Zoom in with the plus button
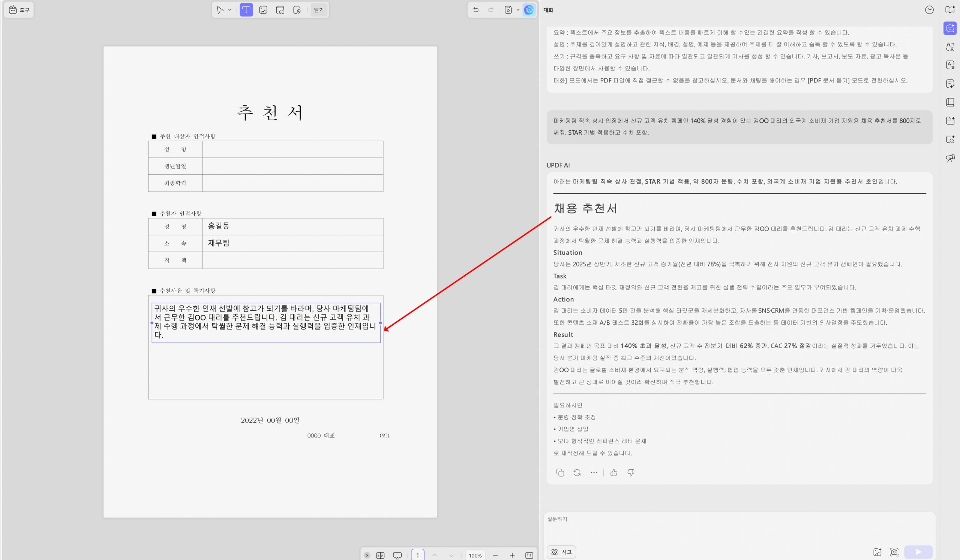Viewport: 960px width, 560px height. (512, 556)
